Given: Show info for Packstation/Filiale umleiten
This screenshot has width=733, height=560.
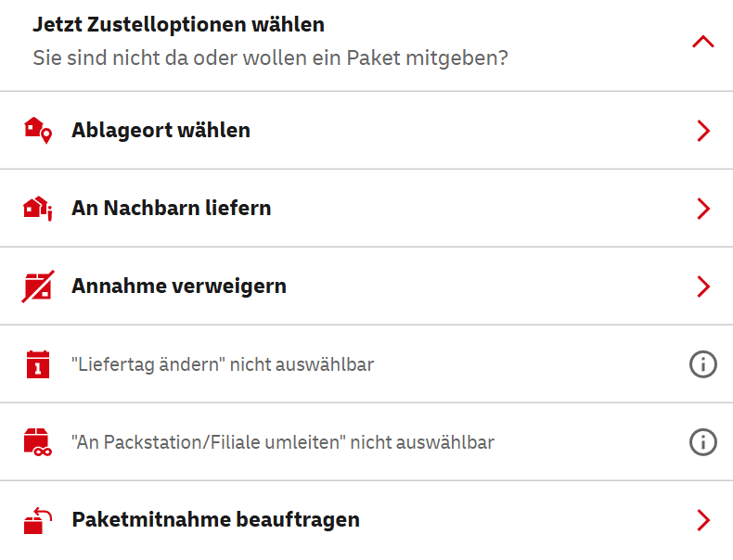Looking at the screenshot, I should pyautogui.click(x=703, y=442).
